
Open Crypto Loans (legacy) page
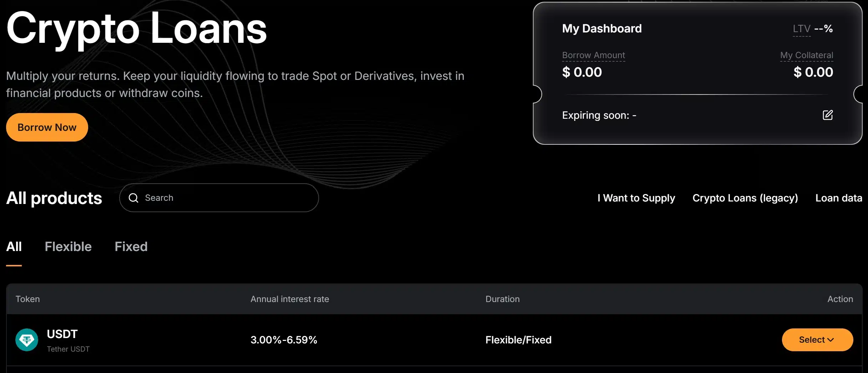point(745,198)
